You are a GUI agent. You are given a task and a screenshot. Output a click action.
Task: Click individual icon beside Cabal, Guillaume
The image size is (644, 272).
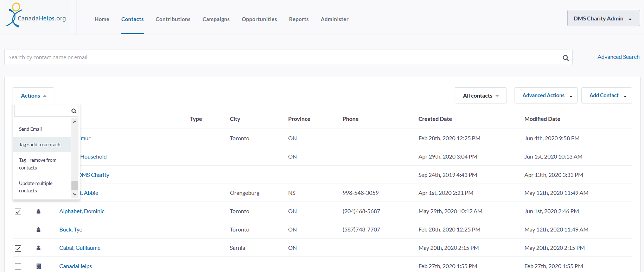39,248
